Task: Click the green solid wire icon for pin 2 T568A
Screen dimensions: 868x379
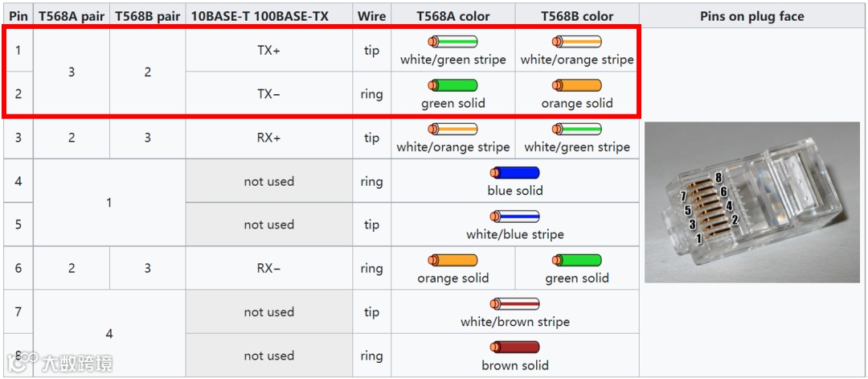Action: click(452, 85)
